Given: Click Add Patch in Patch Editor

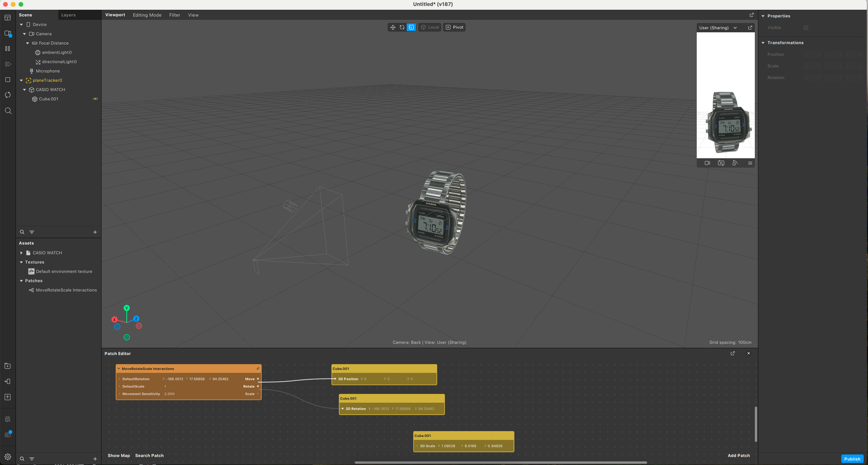Looking at the screenshot, I should [738, 455].
